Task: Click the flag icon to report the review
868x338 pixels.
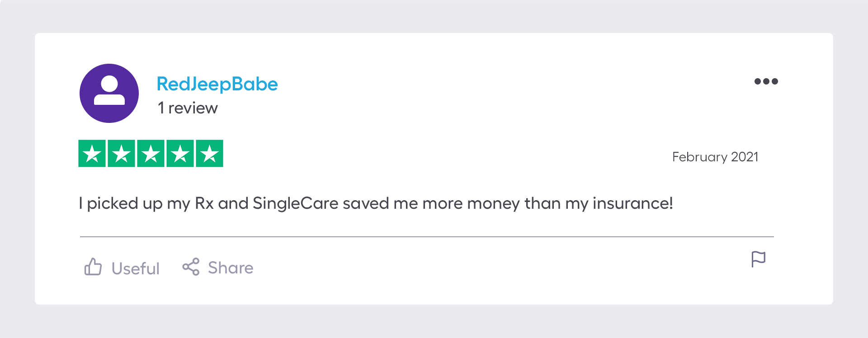Action: pyautogui.click(x=759, y=259)
